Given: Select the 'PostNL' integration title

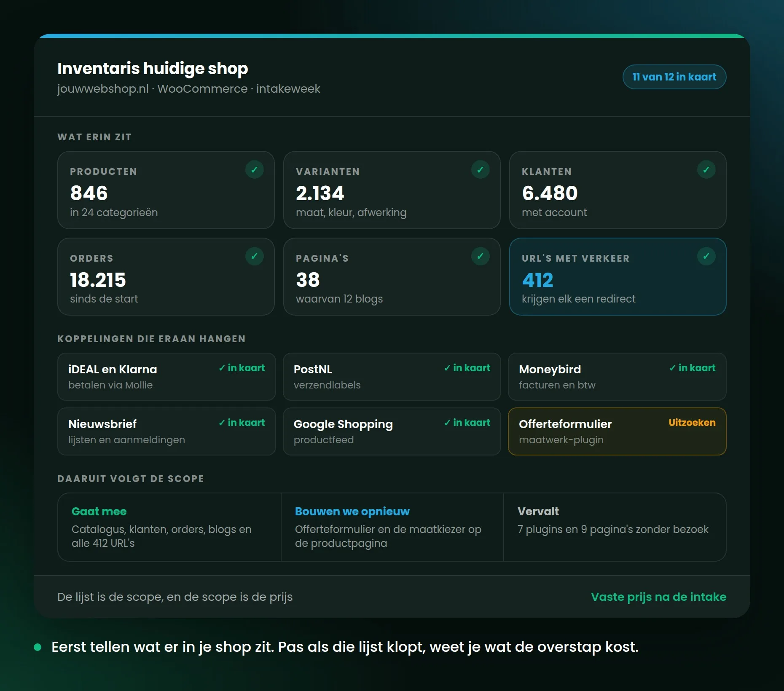Looking at the screenshot, I should pyautogui.click(x=313, y=369).
